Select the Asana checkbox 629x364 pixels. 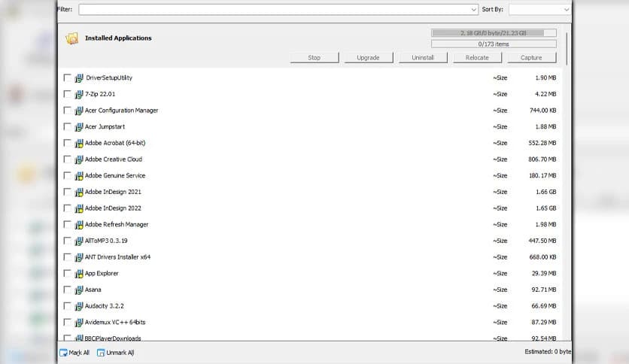tap(67, 290)
